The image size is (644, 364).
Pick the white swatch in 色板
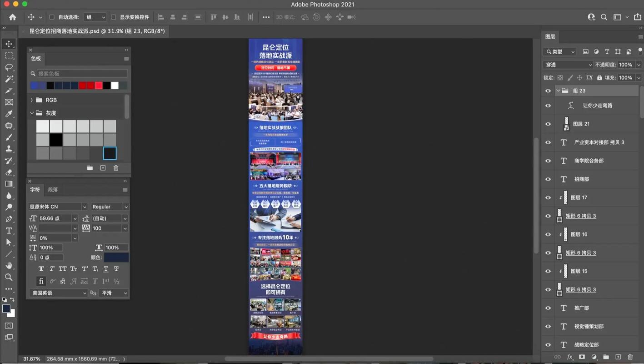[115, 86]
